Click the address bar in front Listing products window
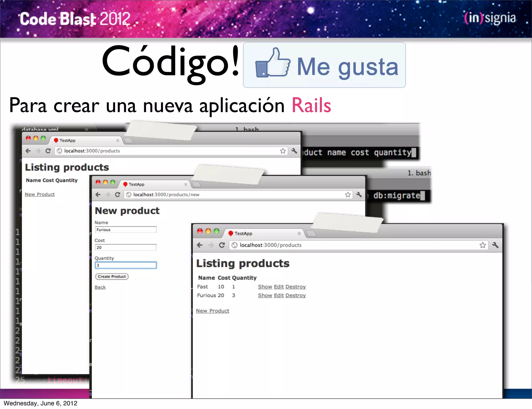 click(x=358, y=245)
